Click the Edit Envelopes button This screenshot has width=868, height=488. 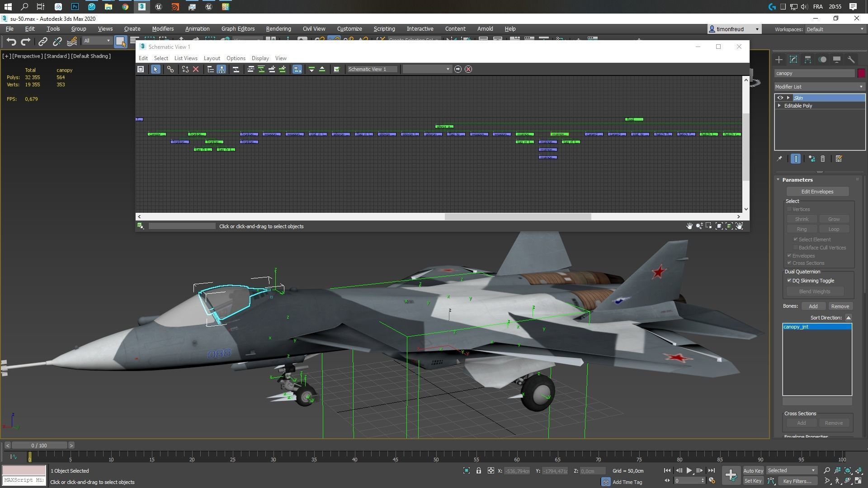click(x=817, y=192)
